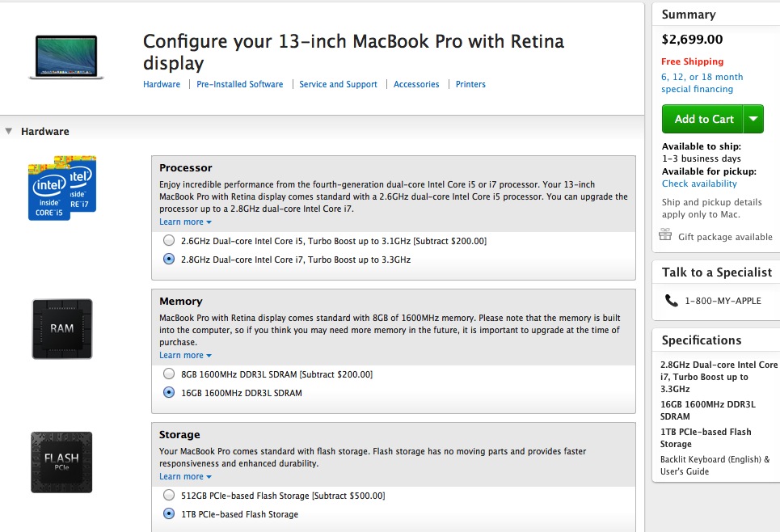Go to the Pre-Installed Software tab
This screenshot has height=532, width=780.
pos(240,84)
